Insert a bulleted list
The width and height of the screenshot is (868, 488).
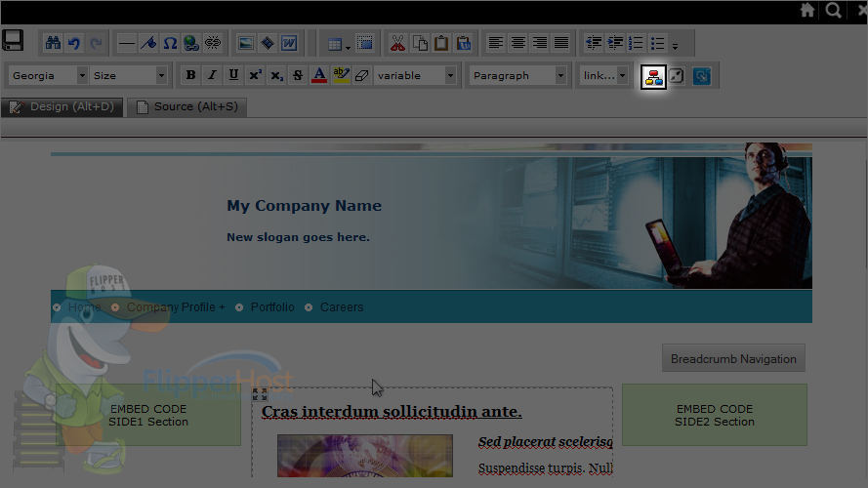(658, 43)
